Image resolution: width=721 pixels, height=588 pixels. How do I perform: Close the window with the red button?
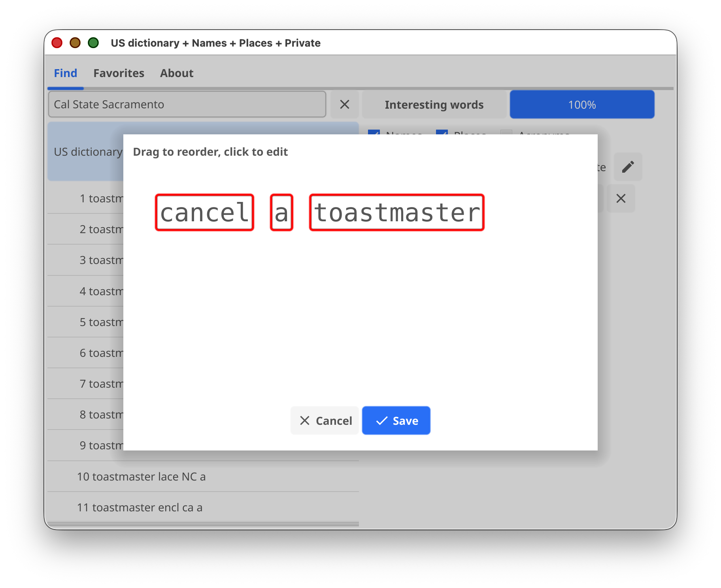pyautogui.click(x=57, y=43)
